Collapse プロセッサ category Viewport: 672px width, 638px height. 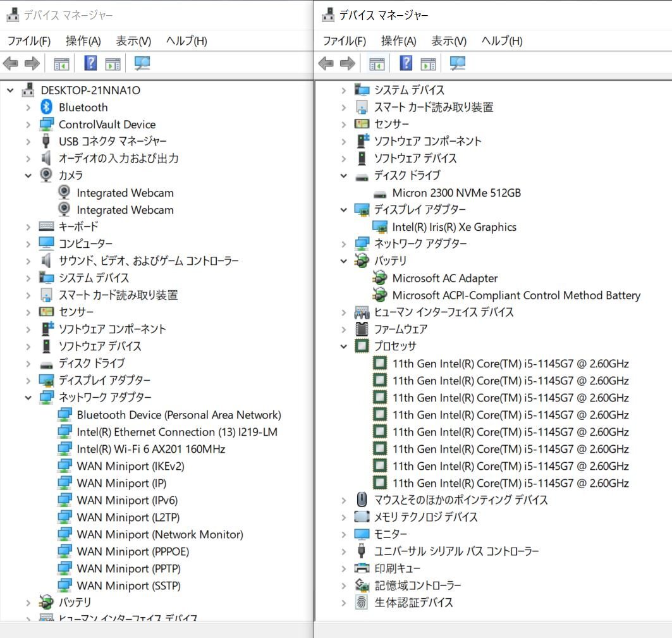tap(344, 346)
